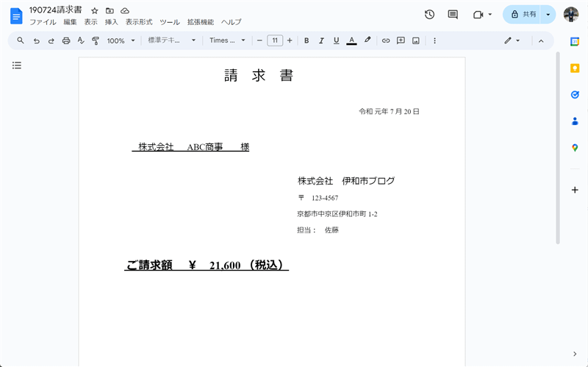Screen dimensions: 588x367
Task: Open the zoom 100% dropdown
Action: click(121, 40)
